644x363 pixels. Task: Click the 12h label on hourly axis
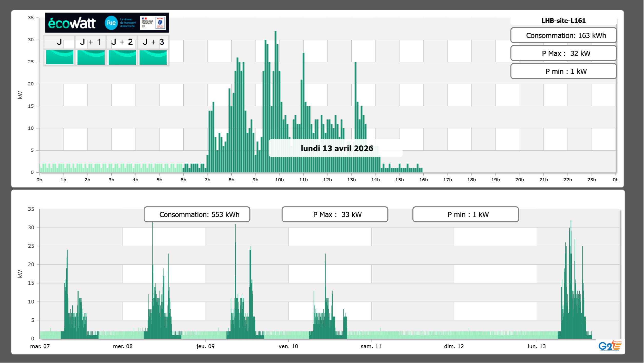click(x=327, y=180)
